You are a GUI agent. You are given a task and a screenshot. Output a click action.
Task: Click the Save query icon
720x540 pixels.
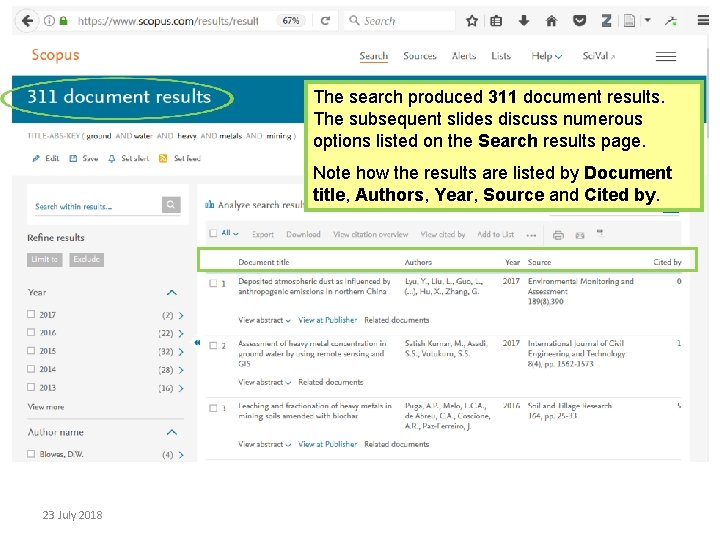(73, 158)
